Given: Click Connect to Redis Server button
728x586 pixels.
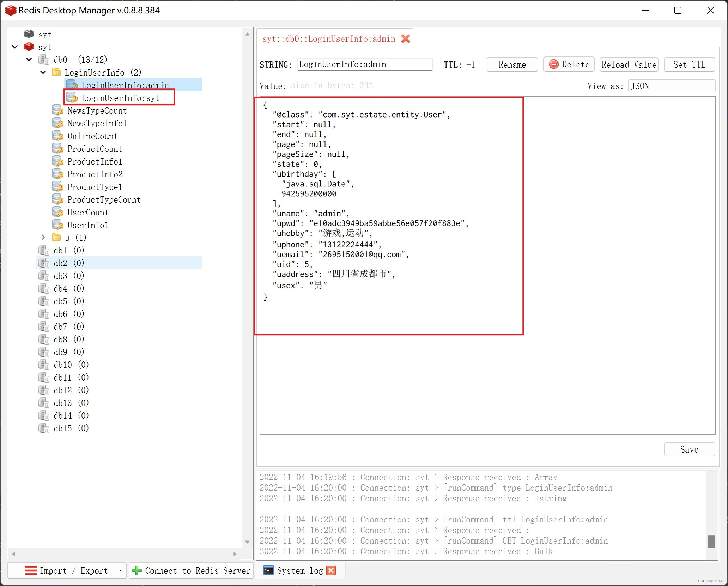Looking at the screenshot, I should coord(191,570).
